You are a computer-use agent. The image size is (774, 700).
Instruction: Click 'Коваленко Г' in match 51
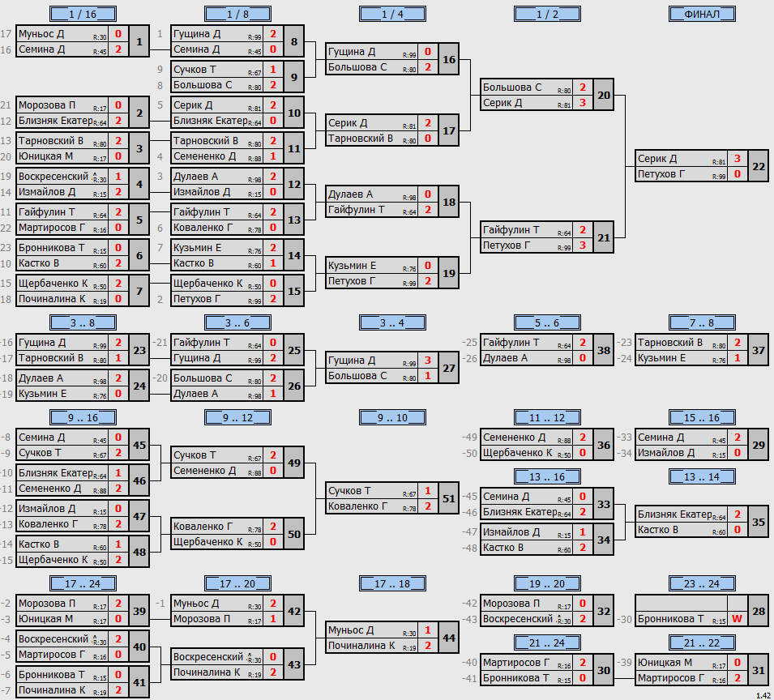point(357,506)
